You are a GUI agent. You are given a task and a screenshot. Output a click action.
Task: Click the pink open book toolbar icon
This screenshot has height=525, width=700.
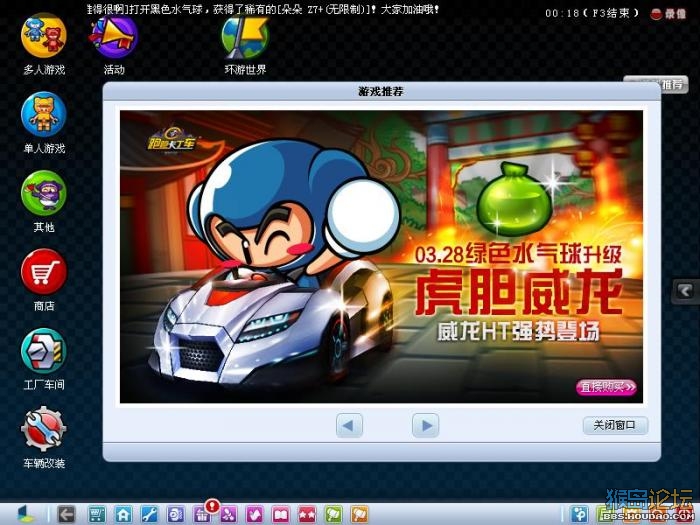click(x=281, y=515)
